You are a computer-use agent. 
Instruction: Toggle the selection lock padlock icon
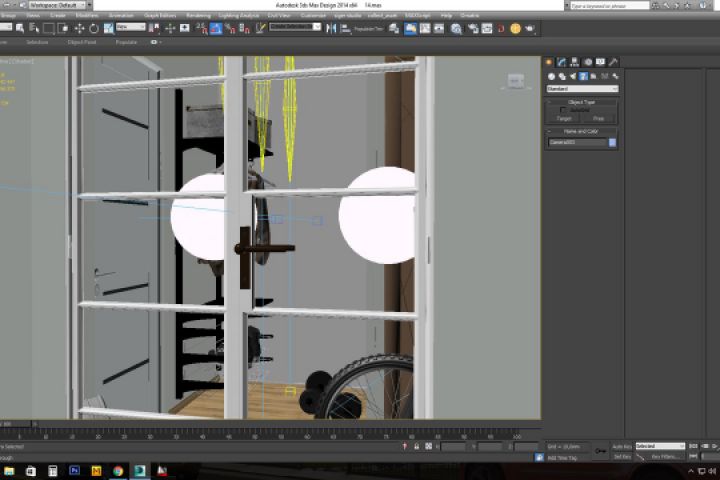pos(416,446)
